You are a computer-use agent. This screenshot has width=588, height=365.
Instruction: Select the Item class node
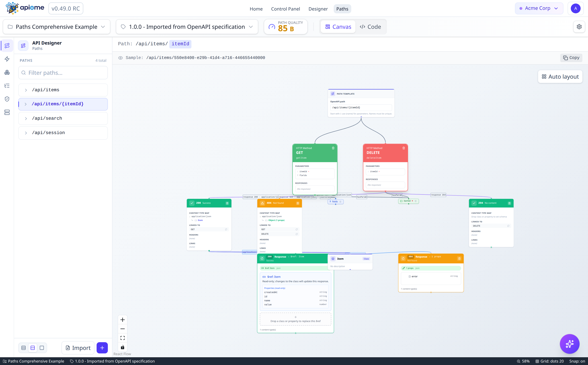click(350, 262)
